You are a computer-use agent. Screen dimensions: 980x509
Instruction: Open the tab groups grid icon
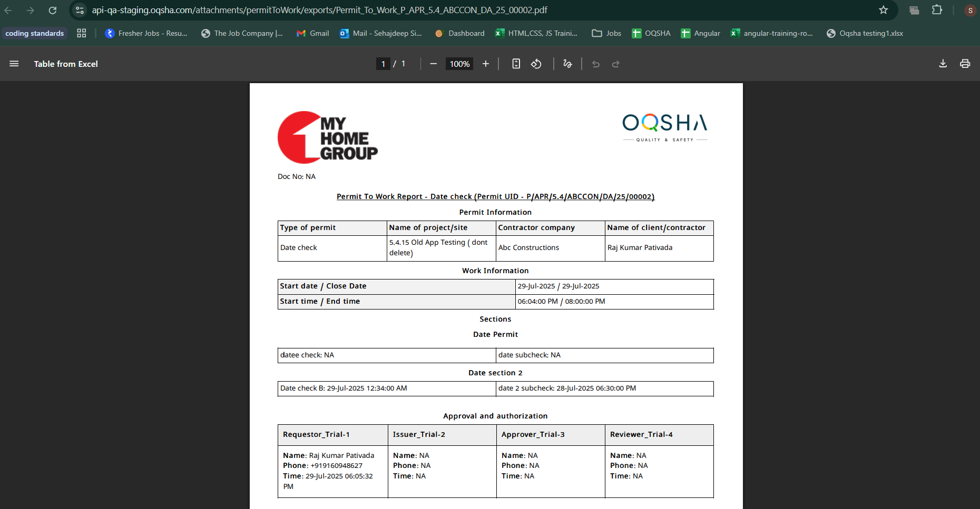click(81, 33)
